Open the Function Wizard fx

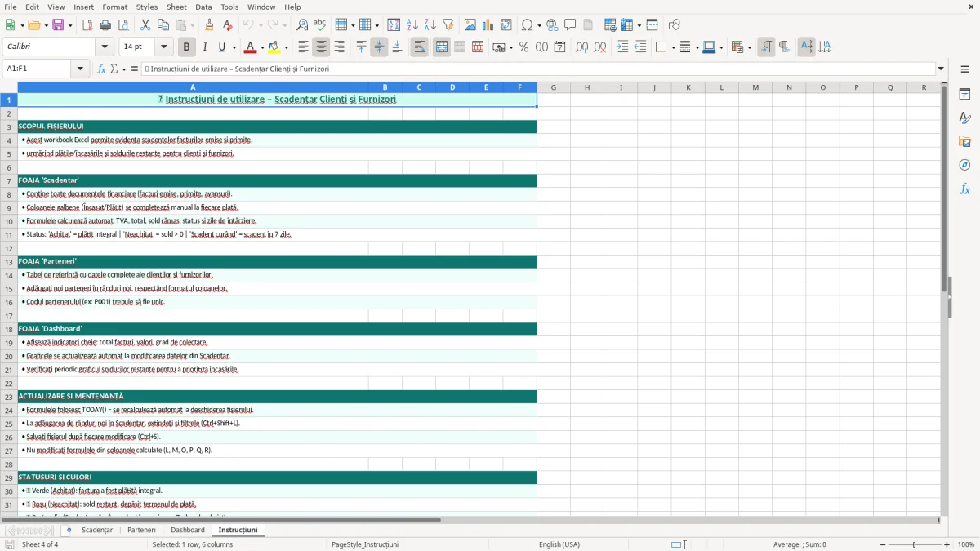102,69
